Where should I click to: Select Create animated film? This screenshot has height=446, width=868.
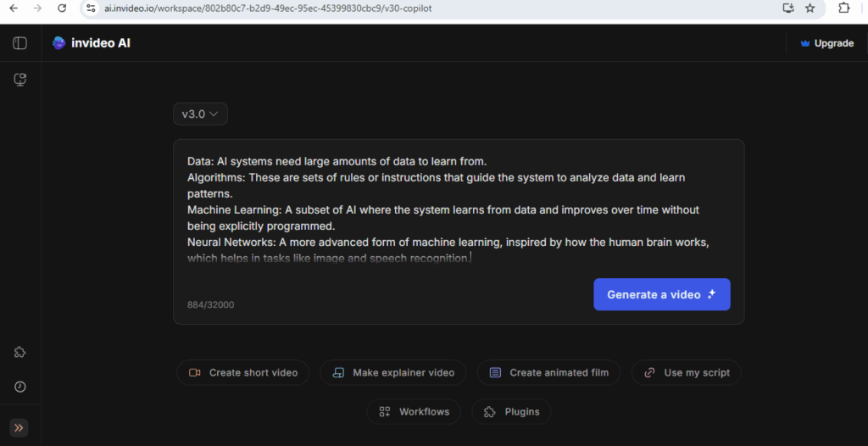point(548,373)
